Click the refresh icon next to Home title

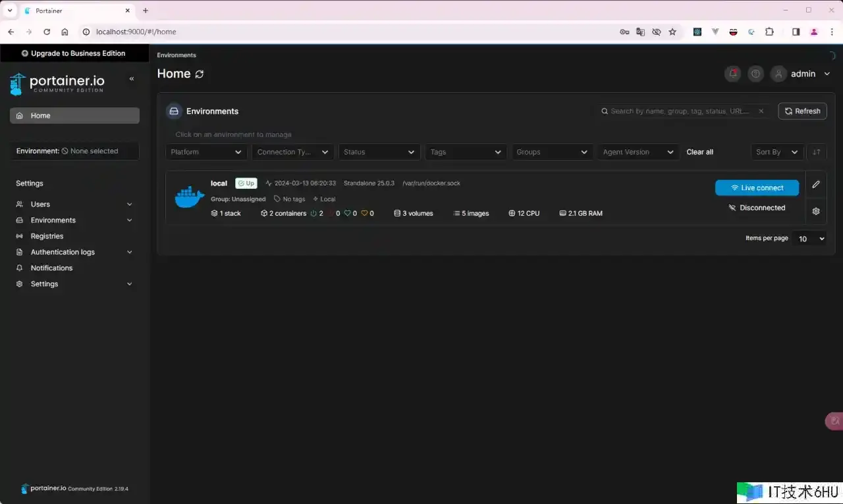click(200, 74)
